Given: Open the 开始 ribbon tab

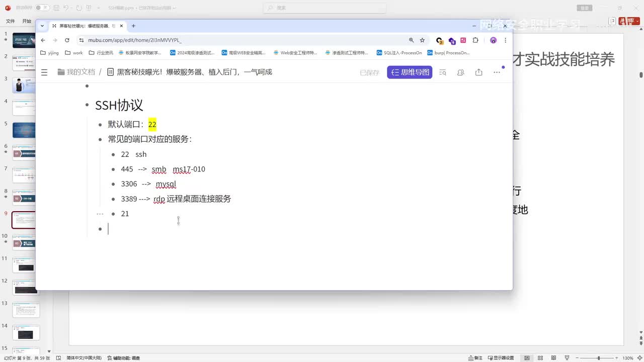Looking at the screenshot, I should coord(27,21).
